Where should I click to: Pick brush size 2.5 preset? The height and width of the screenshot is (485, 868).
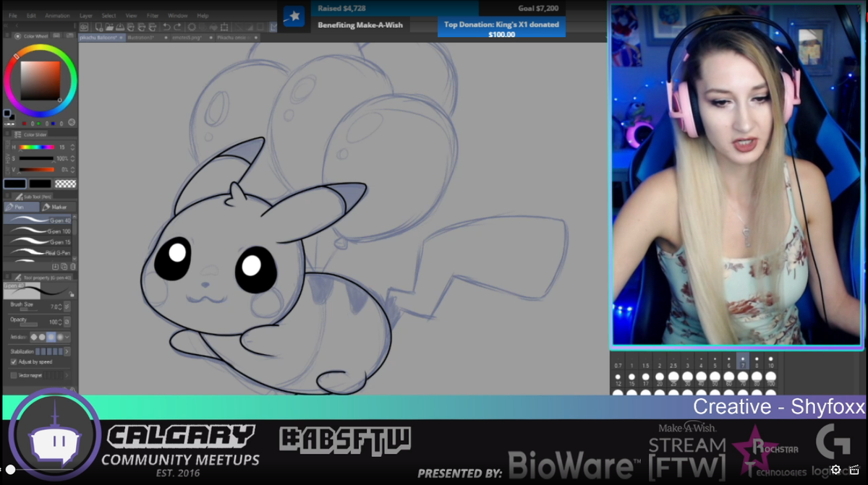[x=673, y=361]
